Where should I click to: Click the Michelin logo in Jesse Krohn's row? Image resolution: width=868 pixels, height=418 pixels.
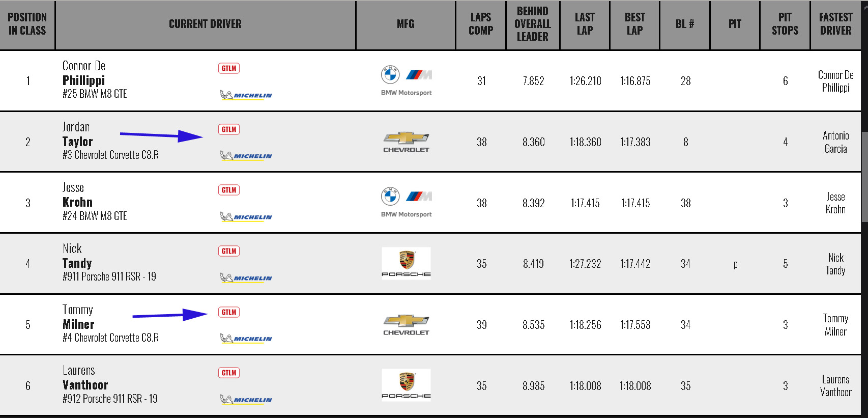246,217
